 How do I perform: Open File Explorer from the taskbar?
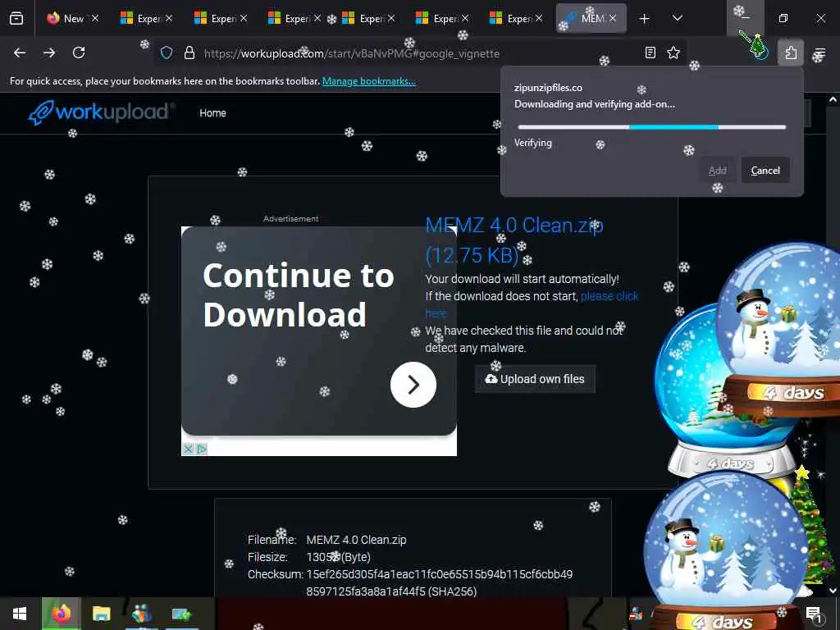[101, 614]
